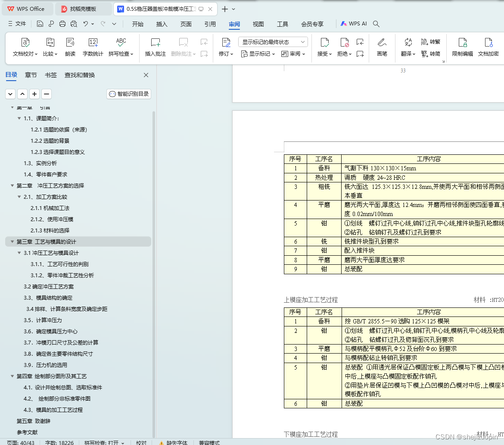This screenshot has width=504, height=445.
Task: Open 查找和替换 pane tab
Action: (80, 75)
